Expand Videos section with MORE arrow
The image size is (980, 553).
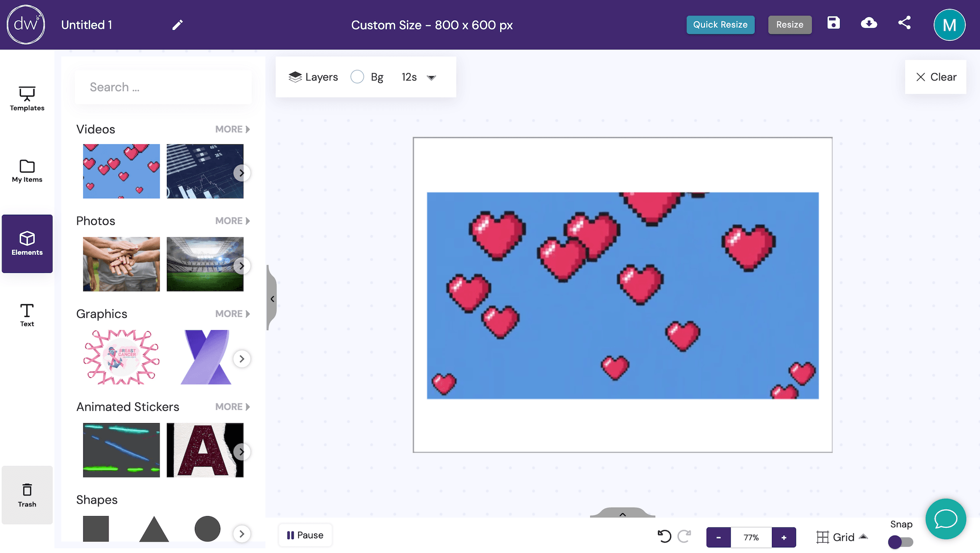point(232,129)
